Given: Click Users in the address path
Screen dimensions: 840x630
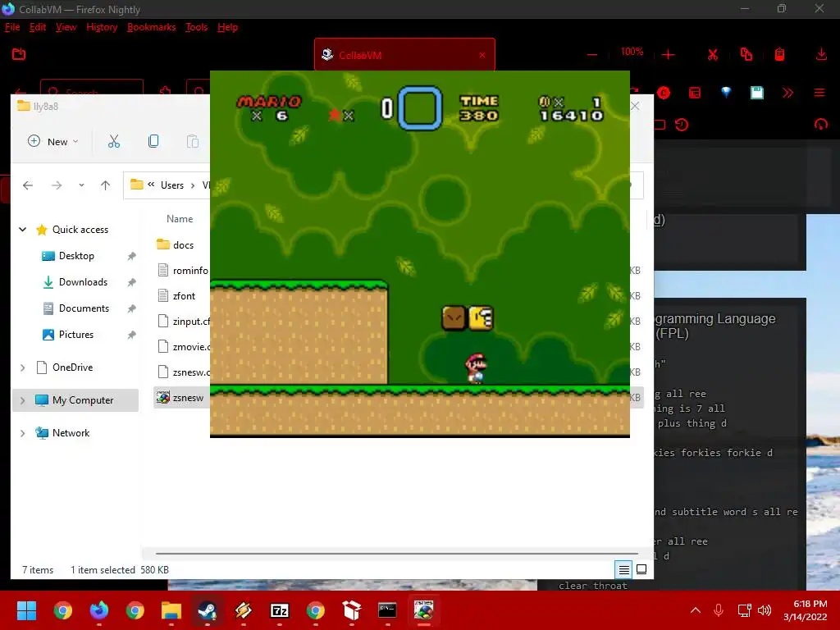Looking at the screenshot, I should pos(172,185).
